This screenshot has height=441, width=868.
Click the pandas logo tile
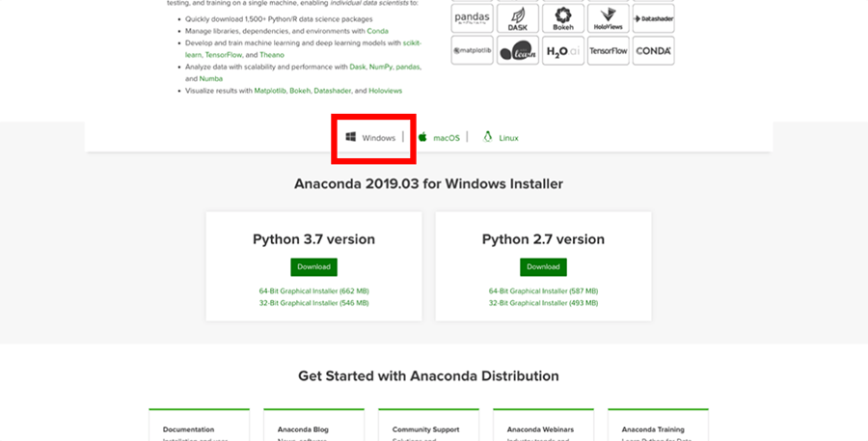click(473, 18)
